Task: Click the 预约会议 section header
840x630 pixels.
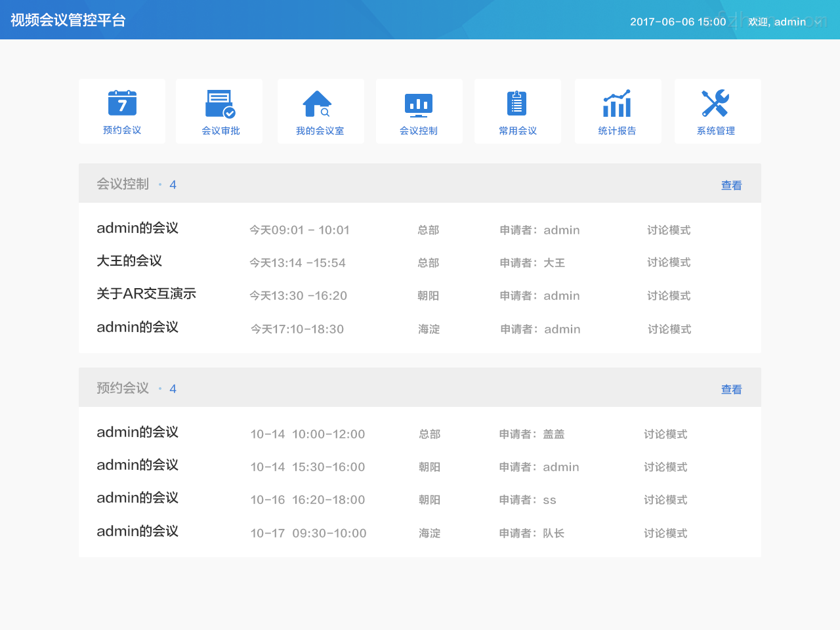Action: pyautogui.click(x=123, y=388)
